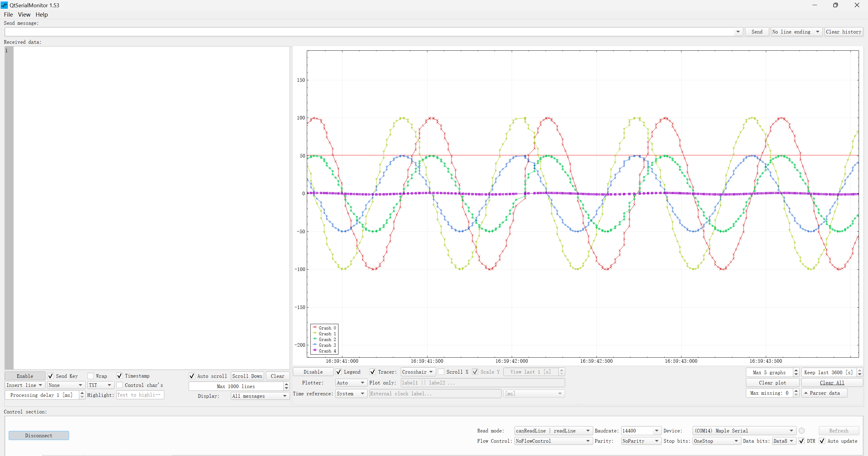
Task: Enable the Scale Y option
Action: click(x=475, y=372)
